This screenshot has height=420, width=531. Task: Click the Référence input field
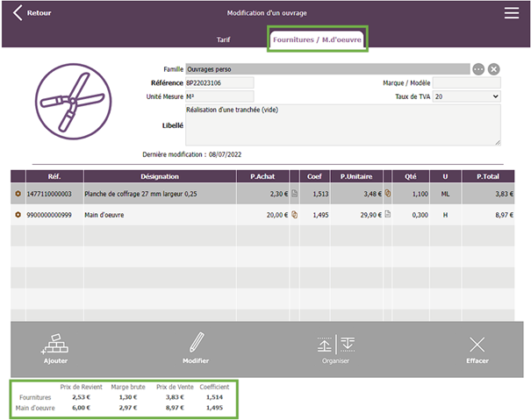coord(219,82)
